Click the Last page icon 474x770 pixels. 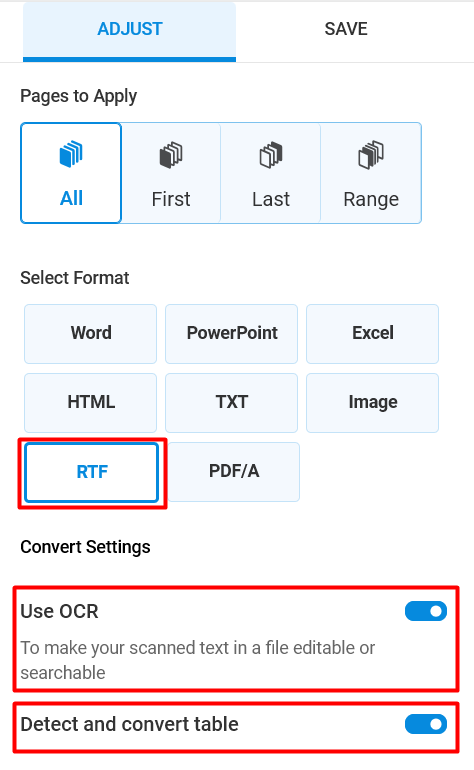click(271, 155)
